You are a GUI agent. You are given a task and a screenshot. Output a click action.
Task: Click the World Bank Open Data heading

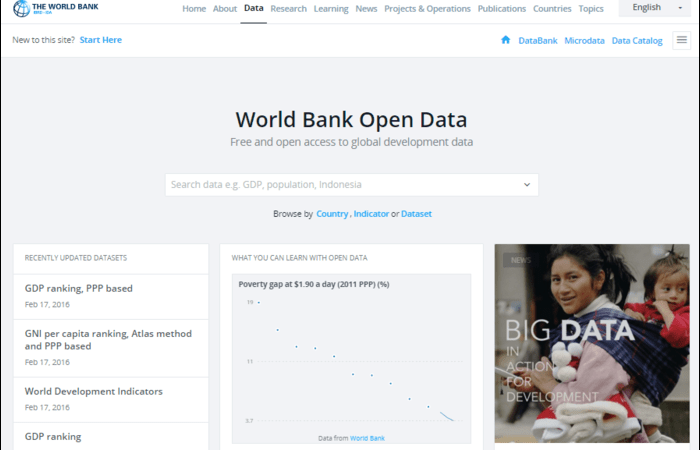point(351,120)
